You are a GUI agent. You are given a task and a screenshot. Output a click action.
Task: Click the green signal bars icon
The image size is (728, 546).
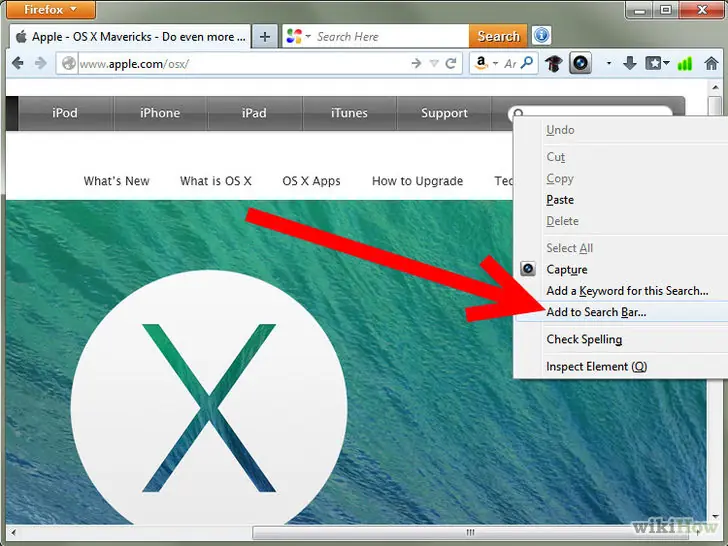pos(685,63)
